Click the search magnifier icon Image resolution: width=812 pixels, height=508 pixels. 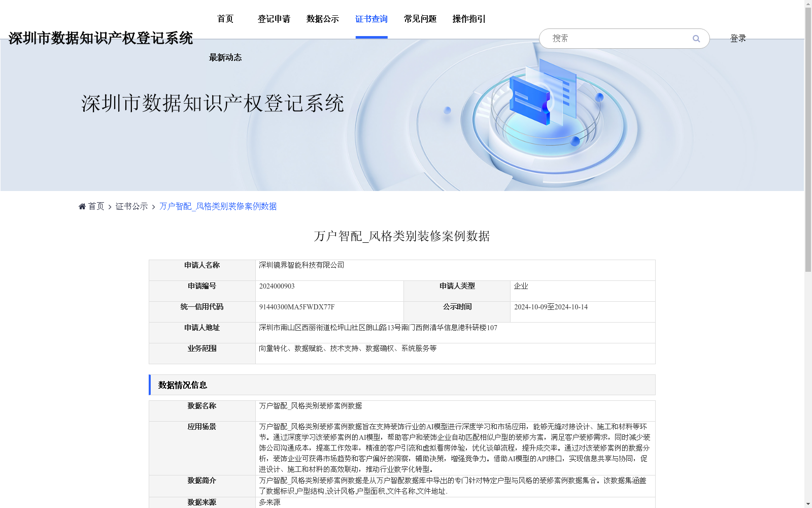696,38
